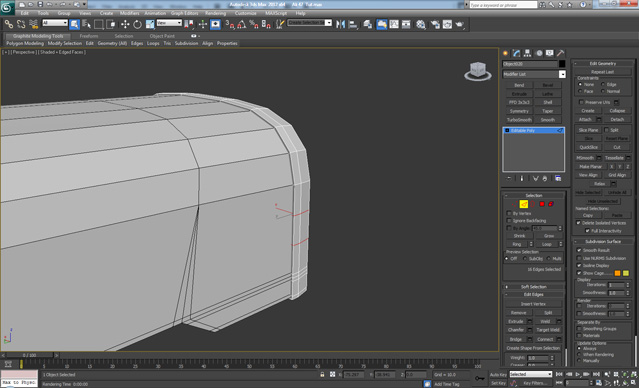Uncheck Delete Isolated Vertices

(x=578, y=223)
